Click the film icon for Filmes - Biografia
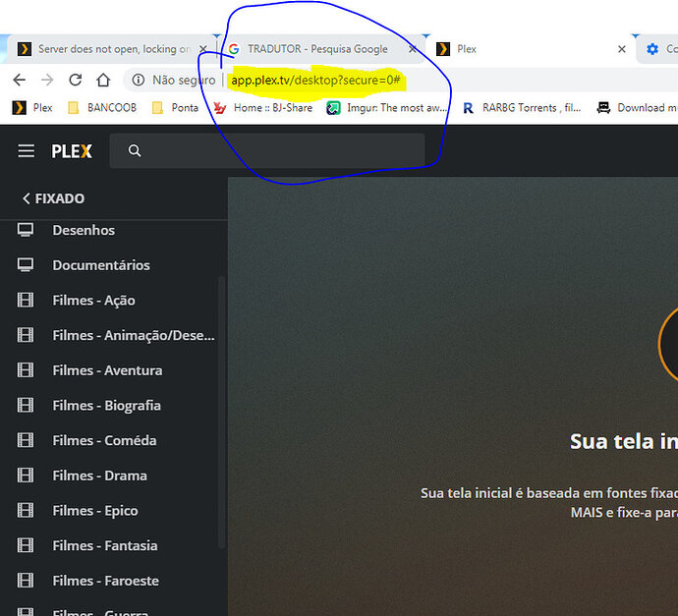Screen dimensions: 678x616 point(26,405)
